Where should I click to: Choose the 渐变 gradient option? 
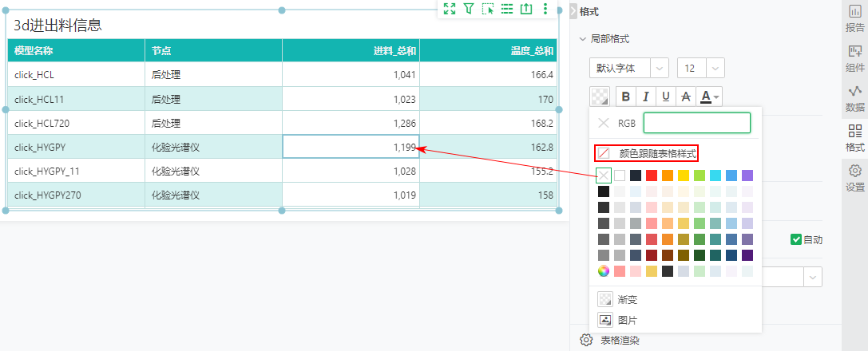click(628, 300)
